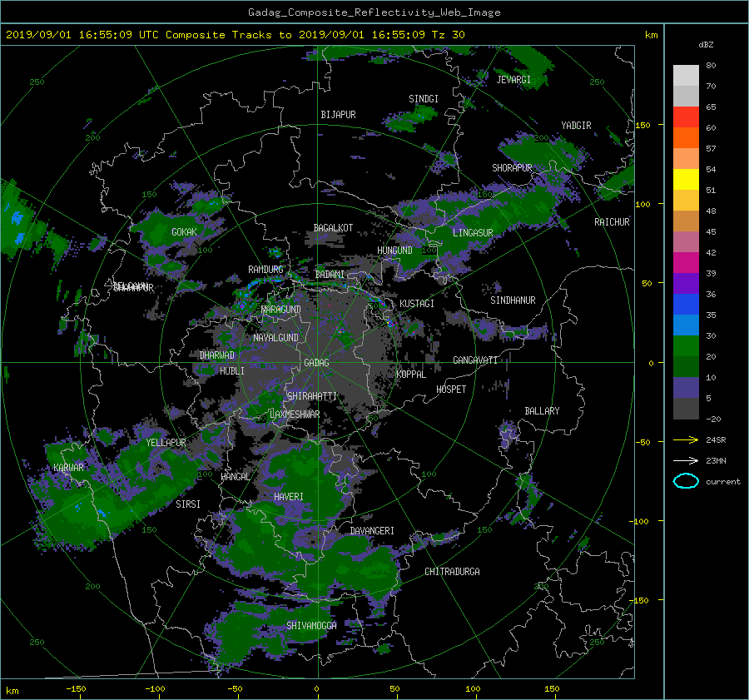Select the KUSTAGI label
Image resolution: width=749 pixels, height=700 pixels.
pyautogui.click(x=417, y=304)
